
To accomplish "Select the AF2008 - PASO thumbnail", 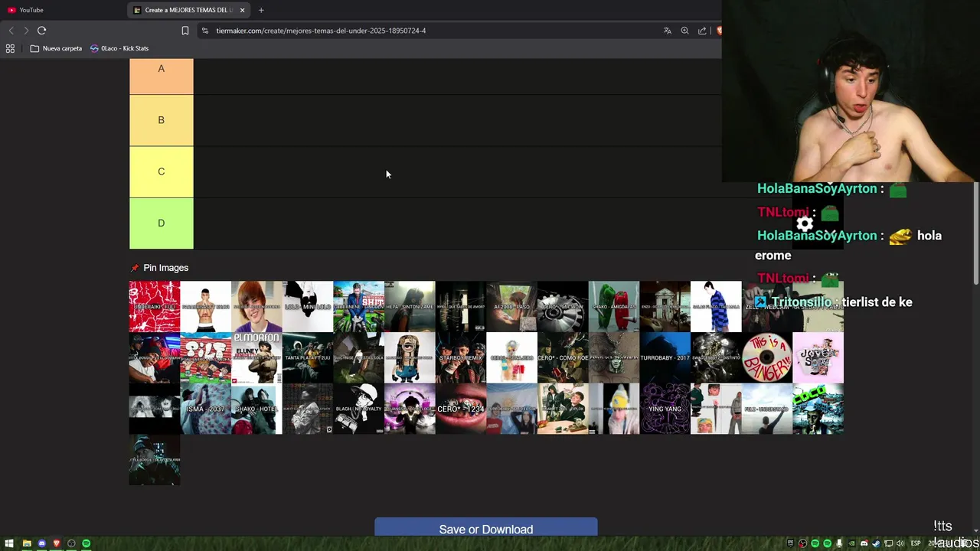I will [511, 306].
